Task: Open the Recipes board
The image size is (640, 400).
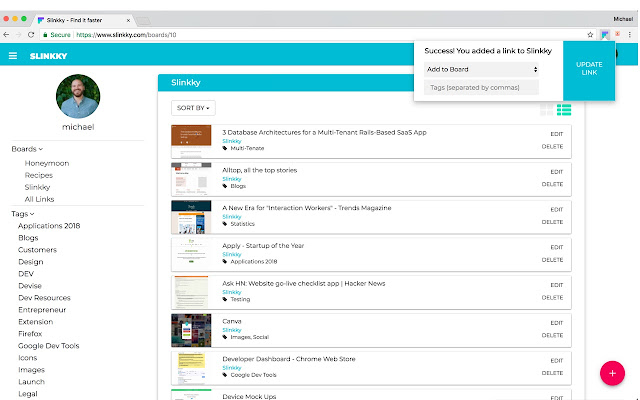Action: pyautogui.click(x=38, y=175)
